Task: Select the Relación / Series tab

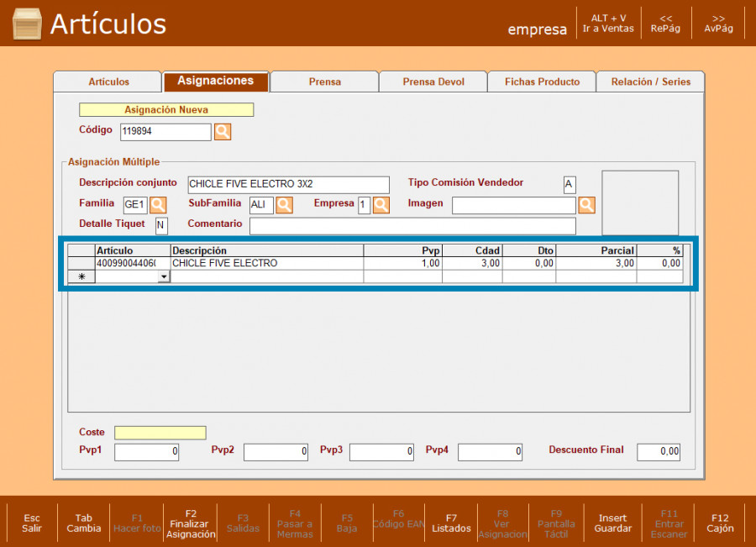Action: (650, 82)
